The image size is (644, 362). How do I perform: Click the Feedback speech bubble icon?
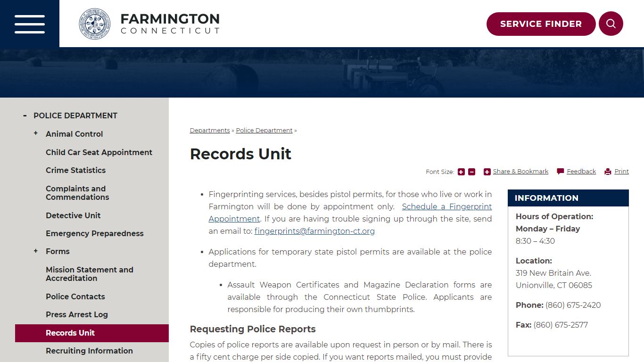click(560, 172)
